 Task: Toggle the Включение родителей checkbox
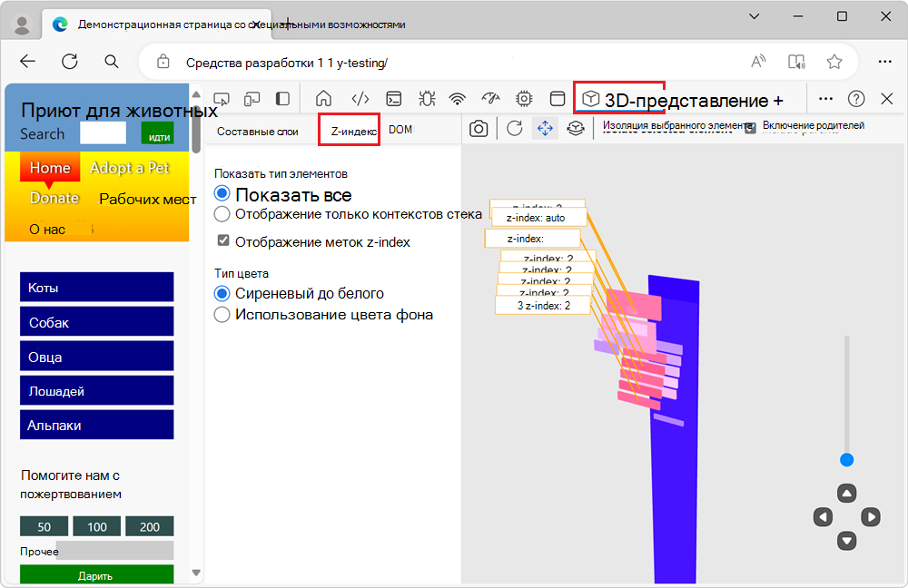point(750,129)
